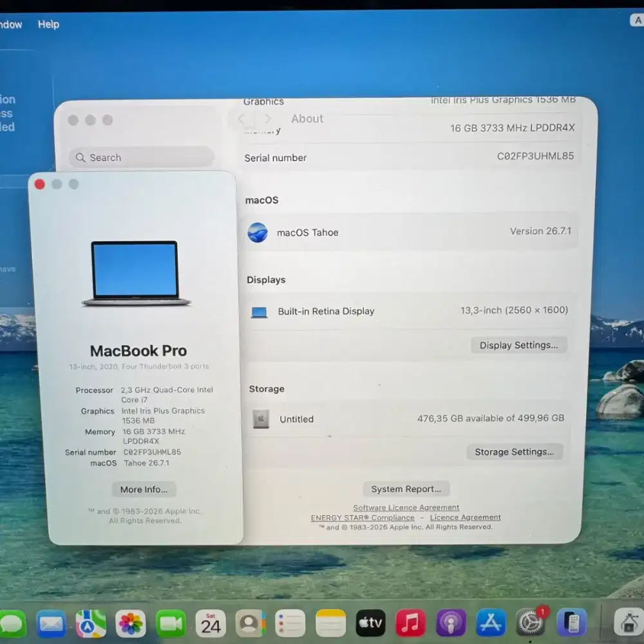Click More Info... in About This Mac

pos(144,489)
